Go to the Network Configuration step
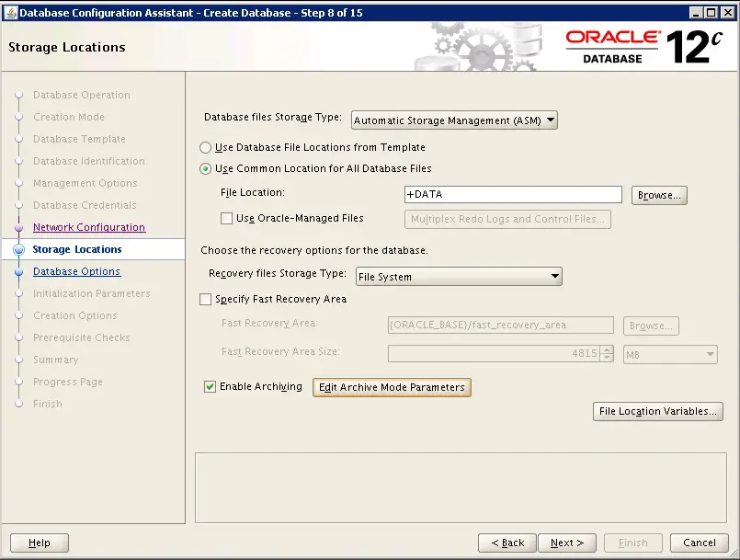 click(89, 227)
